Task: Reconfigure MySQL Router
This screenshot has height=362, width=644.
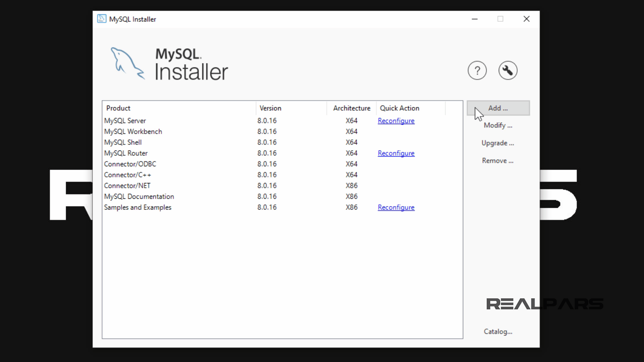Action: pos(396,153)
